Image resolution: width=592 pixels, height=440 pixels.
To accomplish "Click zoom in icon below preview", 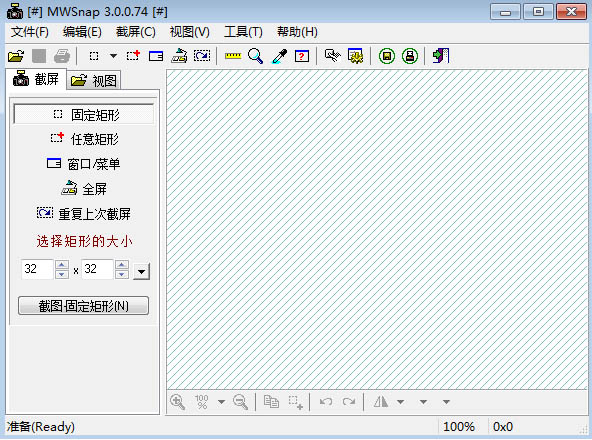I will 177,402.
